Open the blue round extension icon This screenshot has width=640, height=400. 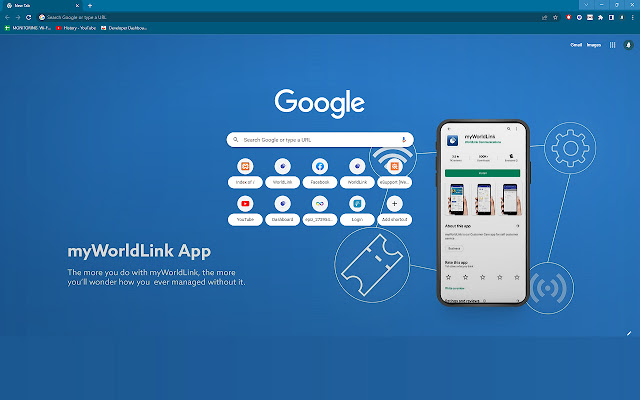point(579,17)
